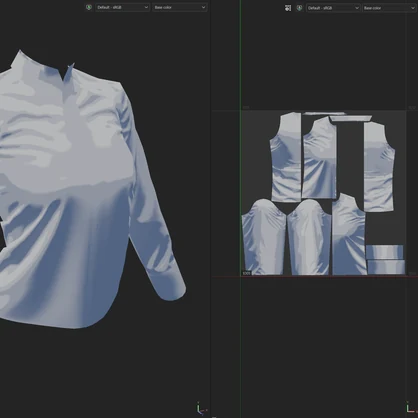Image resolution: width=418 pixels, height=418 pixels.
Task: Open the Base color channel dropdown in the 2D viewport
Action: coord(389,8)
